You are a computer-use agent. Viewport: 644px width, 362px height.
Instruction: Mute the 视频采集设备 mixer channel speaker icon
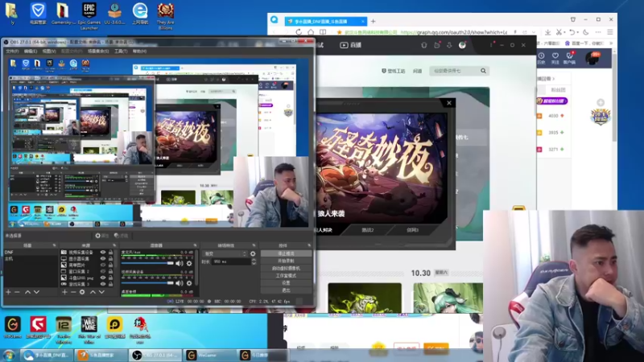click(180, 283)
